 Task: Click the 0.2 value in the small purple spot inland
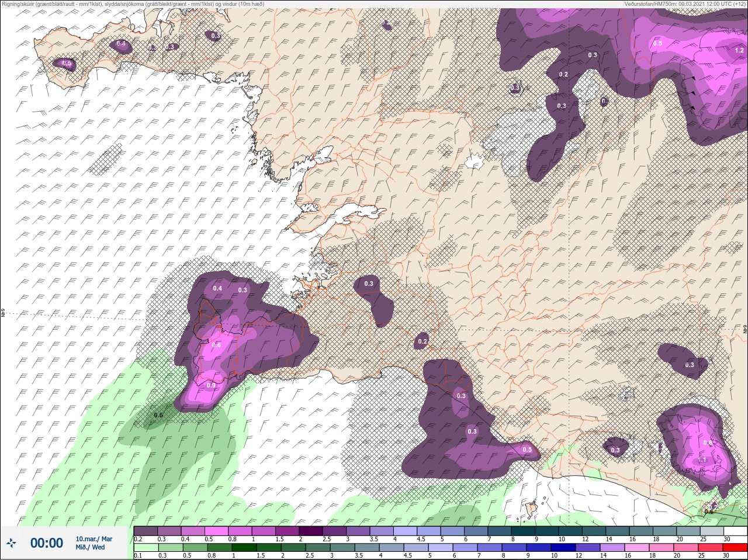tap(423, 341)
